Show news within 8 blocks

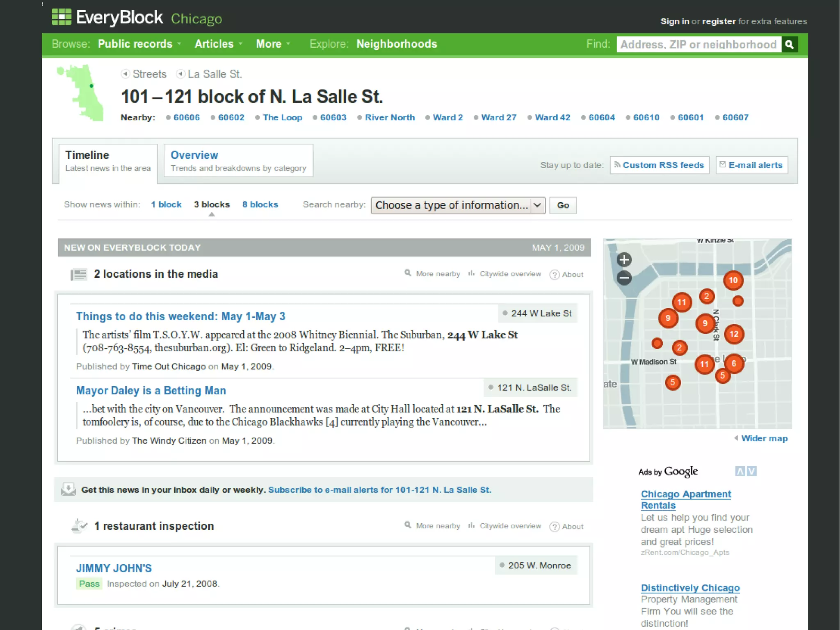tap(260, 204)
